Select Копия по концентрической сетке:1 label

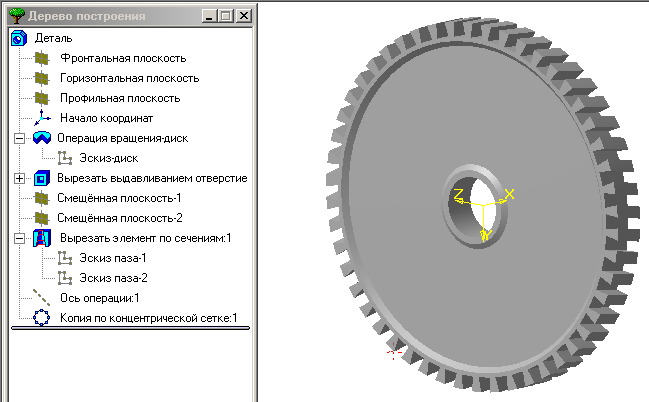pyautogui.click(x=149, y=318)
